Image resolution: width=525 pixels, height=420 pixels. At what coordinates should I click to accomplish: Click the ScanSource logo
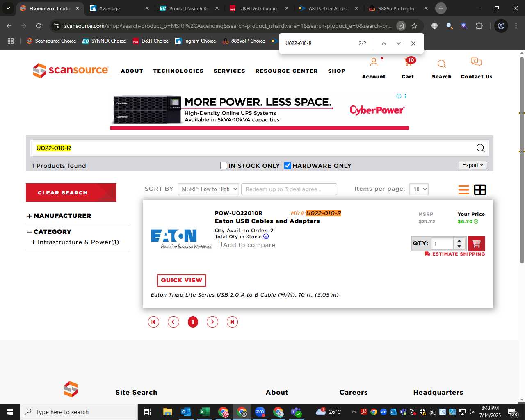tap(71, 70)
